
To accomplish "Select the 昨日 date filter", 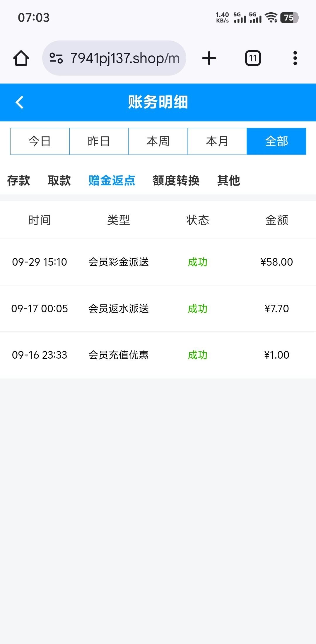I will tap(99, 141).
